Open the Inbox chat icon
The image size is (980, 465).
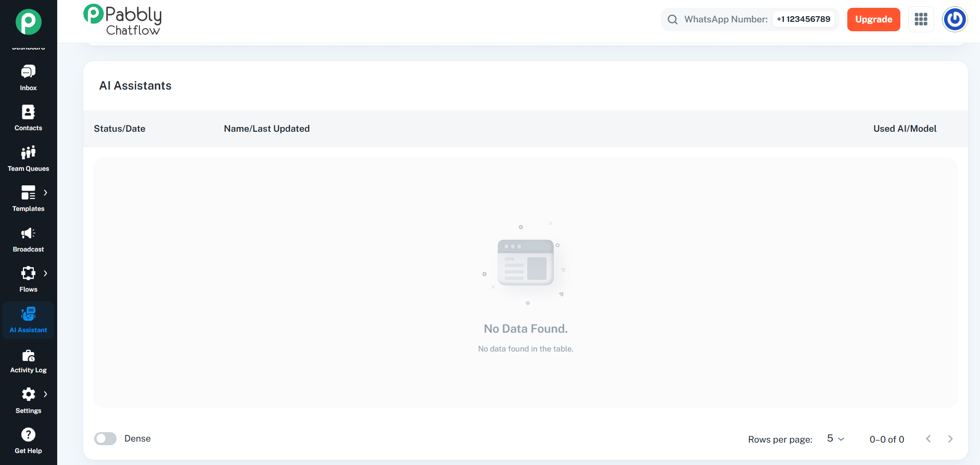(x=28, y=72)
